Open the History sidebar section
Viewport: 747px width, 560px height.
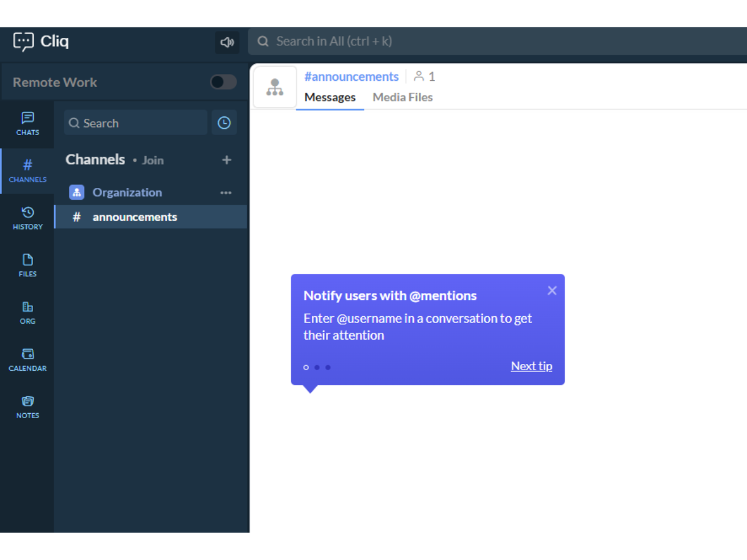point(27,218)
